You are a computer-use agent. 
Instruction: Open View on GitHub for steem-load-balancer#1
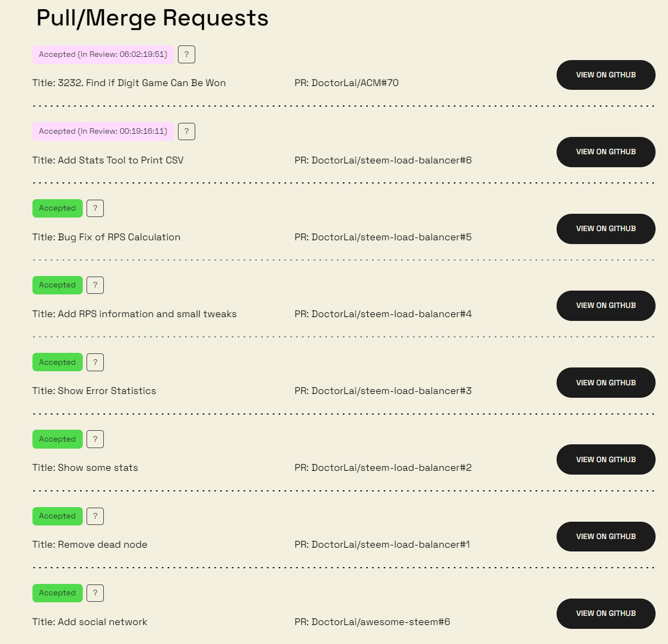coord(606,536)
